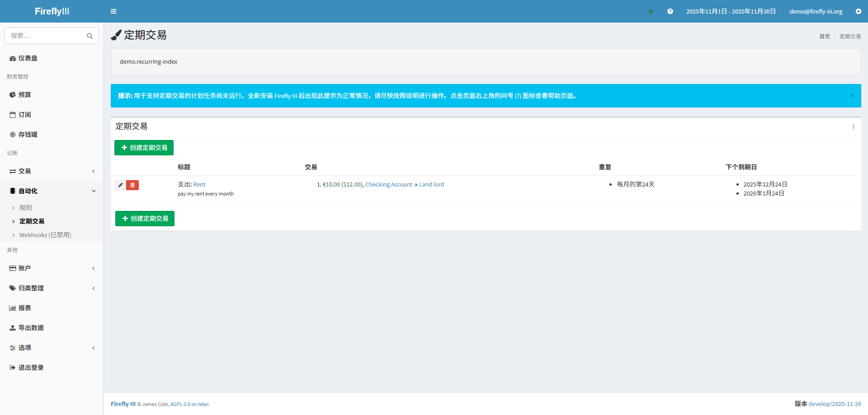Image resolution: width=868 pixels, height=415 pixels.
Task: Open 规则 under automation
Action: 26,208
